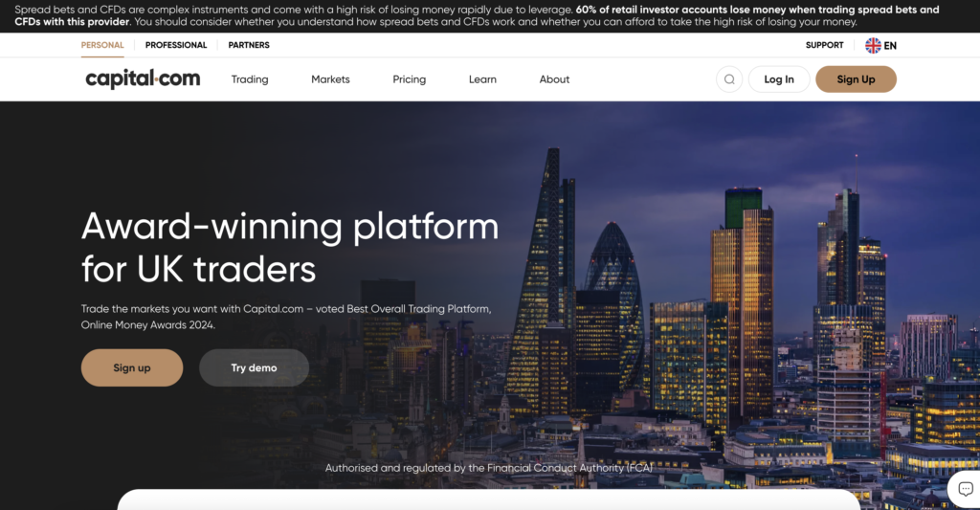
Task: Click the 'Award-winning platform for UK traders' heading
Action: [x=290, y=248]
